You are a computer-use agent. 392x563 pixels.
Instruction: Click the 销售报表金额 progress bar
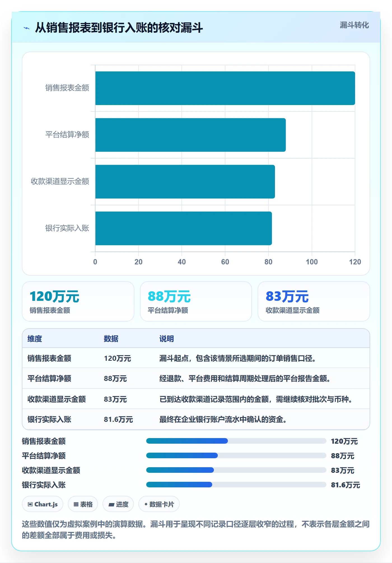(x=236, y=441)
